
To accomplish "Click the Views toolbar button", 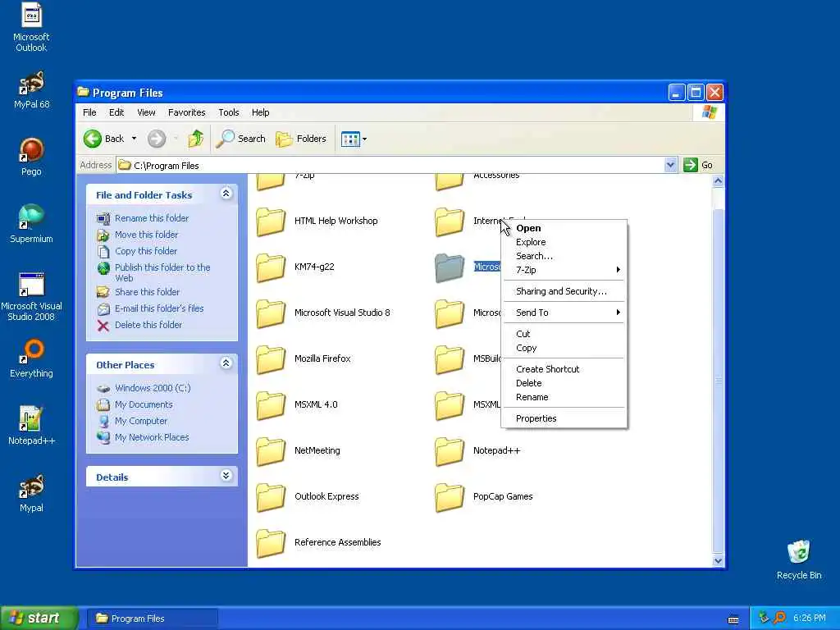I will pos(350,139).
